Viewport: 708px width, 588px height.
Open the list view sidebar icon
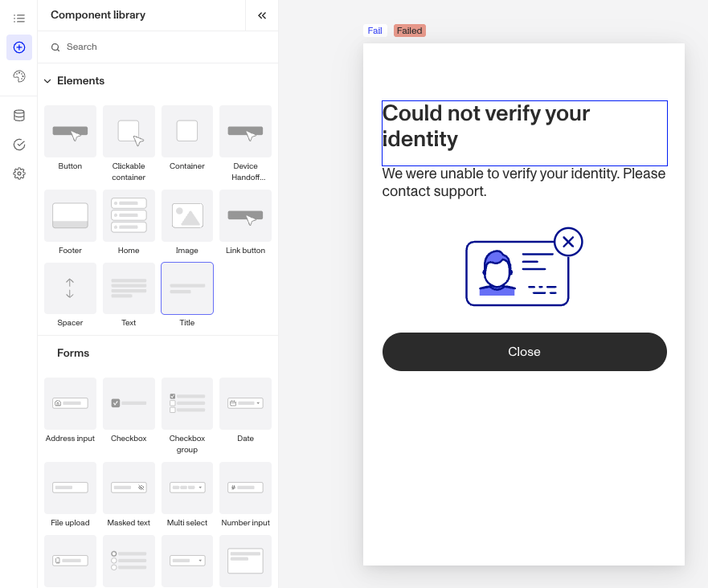point(19,18)
